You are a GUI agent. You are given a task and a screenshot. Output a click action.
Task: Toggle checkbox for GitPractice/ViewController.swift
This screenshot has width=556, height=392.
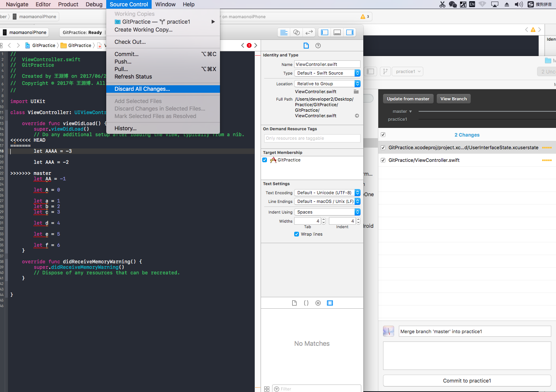[383, 160]
